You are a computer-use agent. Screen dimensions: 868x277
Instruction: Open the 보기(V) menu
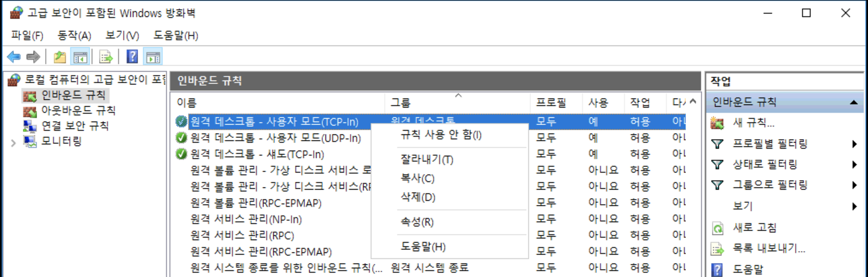(122, 35)
